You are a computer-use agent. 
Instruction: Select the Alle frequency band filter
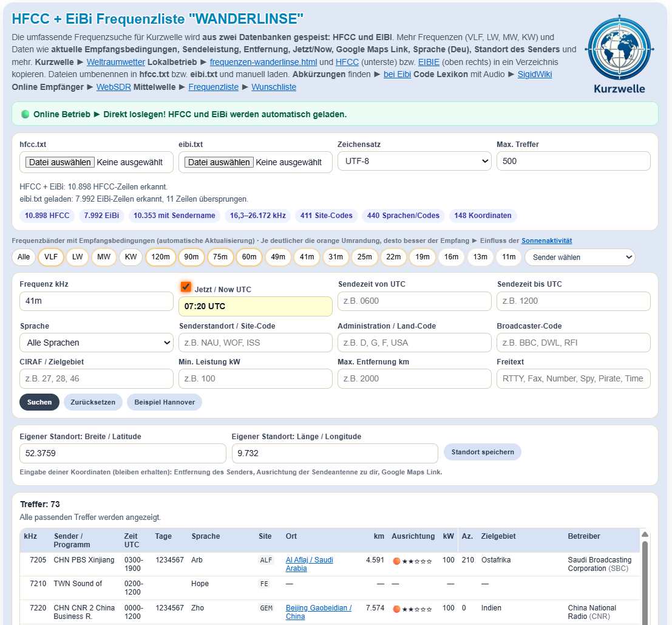point(24,257)
